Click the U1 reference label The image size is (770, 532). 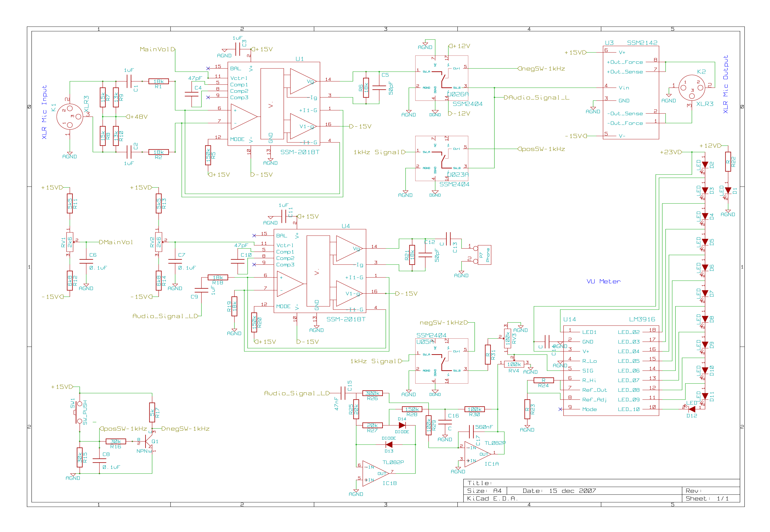[300, 59]
